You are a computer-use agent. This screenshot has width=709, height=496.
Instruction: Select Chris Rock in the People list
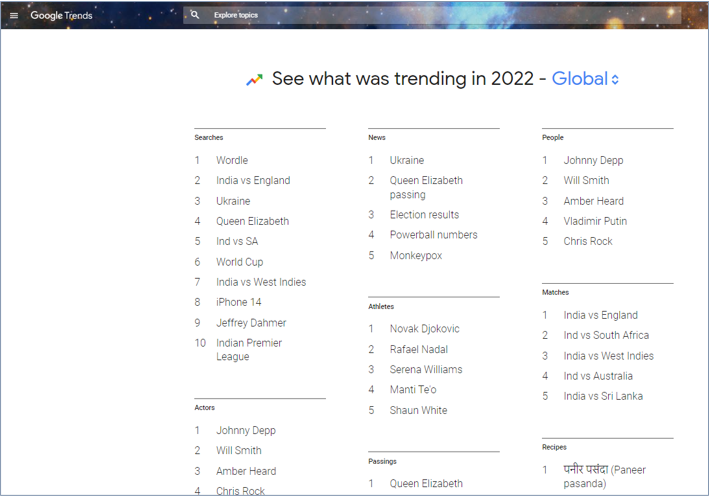pyautogui.click(x=588, y=241)
